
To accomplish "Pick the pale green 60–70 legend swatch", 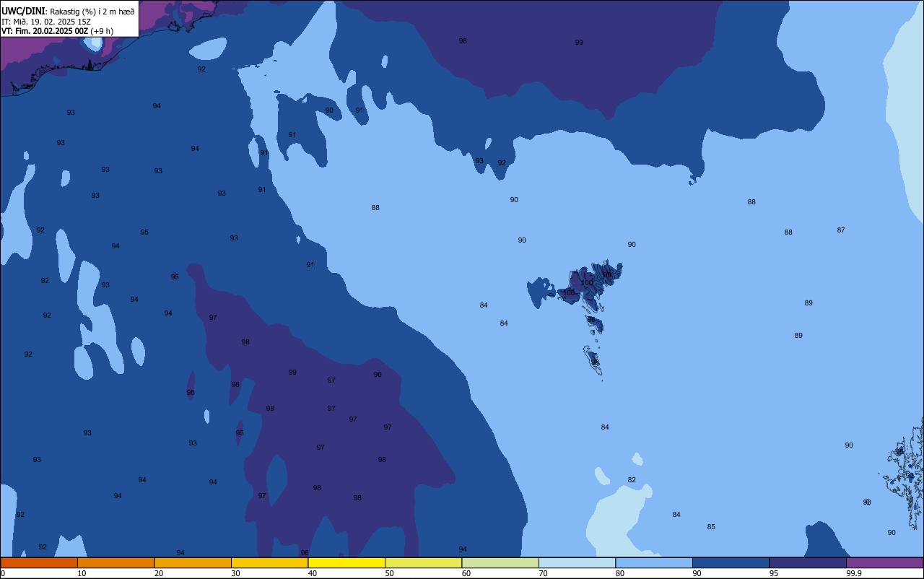I will [500, 562].
